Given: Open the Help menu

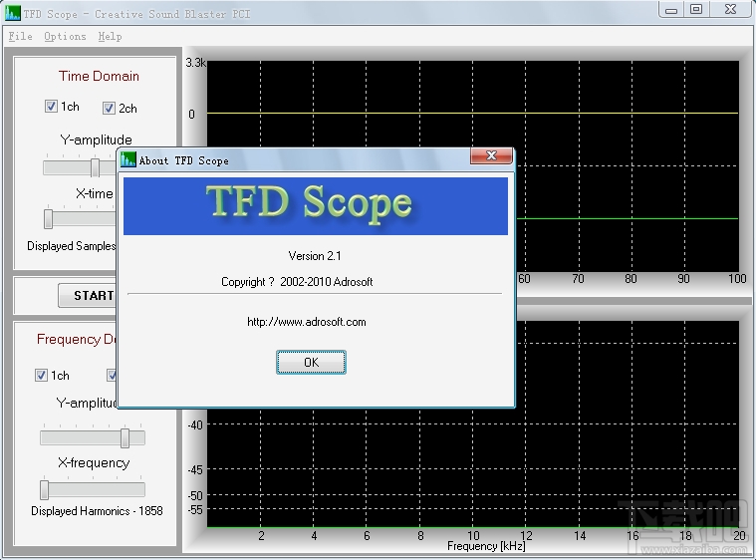Looking at the screenshot, I should coord(110,36).
